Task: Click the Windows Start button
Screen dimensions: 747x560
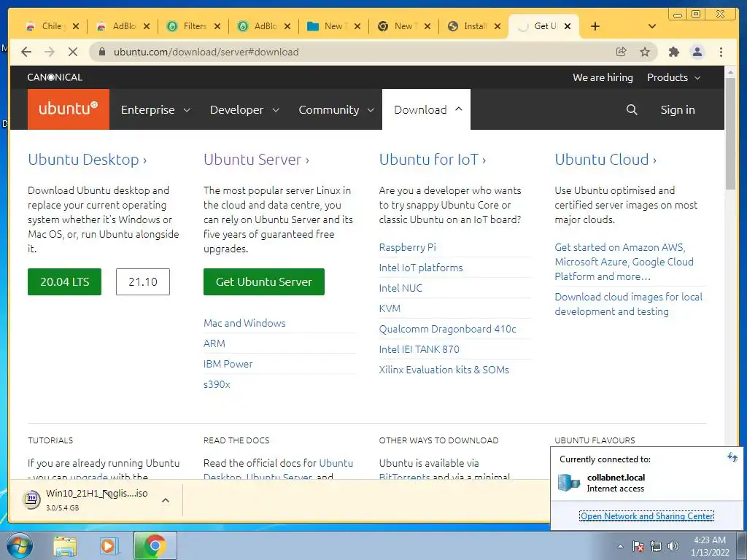Action: click(x=20, y=545)
